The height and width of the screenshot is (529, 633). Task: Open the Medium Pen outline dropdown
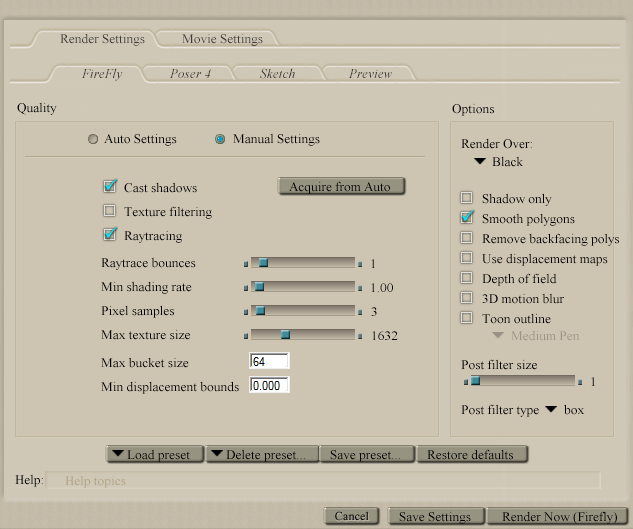point(535,336)
